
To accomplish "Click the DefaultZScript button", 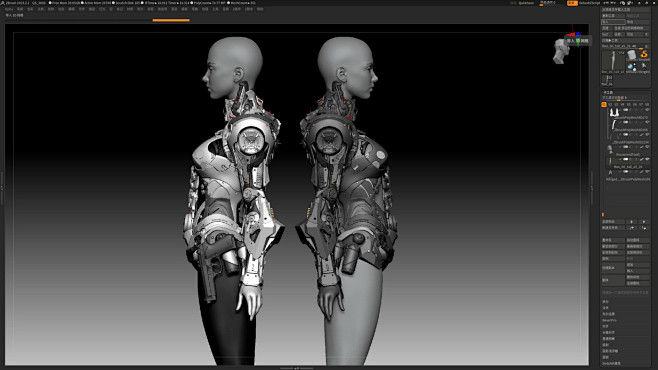I will pyautogui.click(x=589, y=3).
